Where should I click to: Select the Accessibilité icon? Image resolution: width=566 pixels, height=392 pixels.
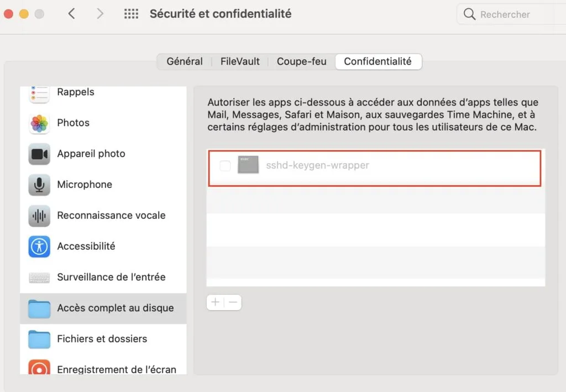(39, 247)
